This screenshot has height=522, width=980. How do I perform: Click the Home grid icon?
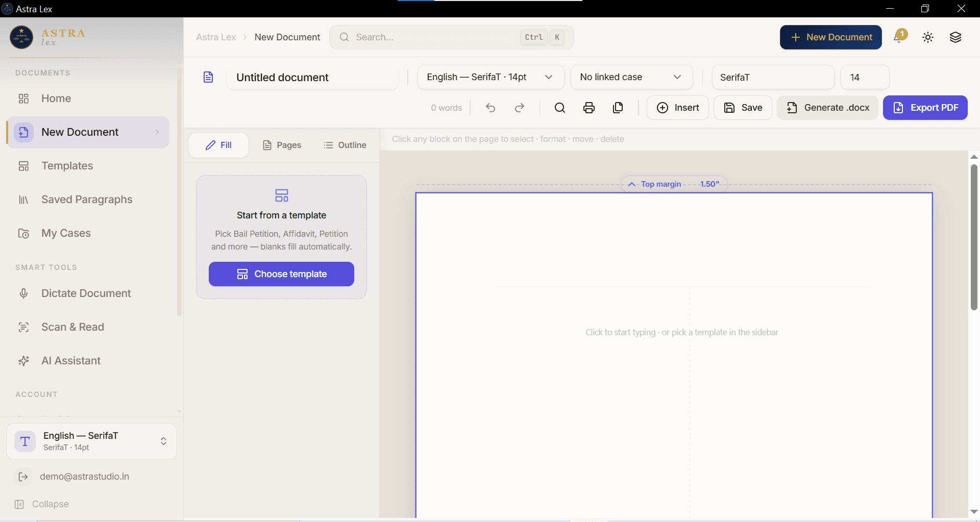tap(23, 98)
